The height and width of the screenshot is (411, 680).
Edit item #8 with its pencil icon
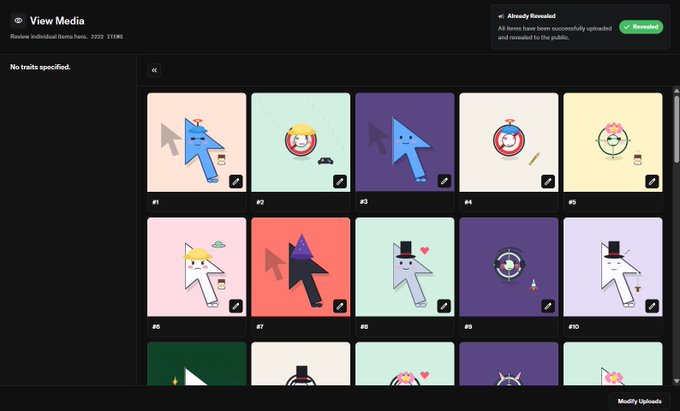point(444,306)
